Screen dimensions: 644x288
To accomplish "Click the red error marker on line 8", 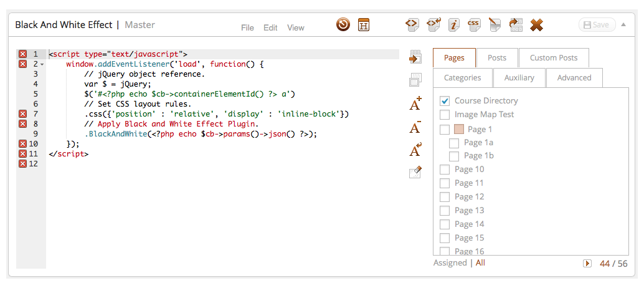I will point(22,123).
